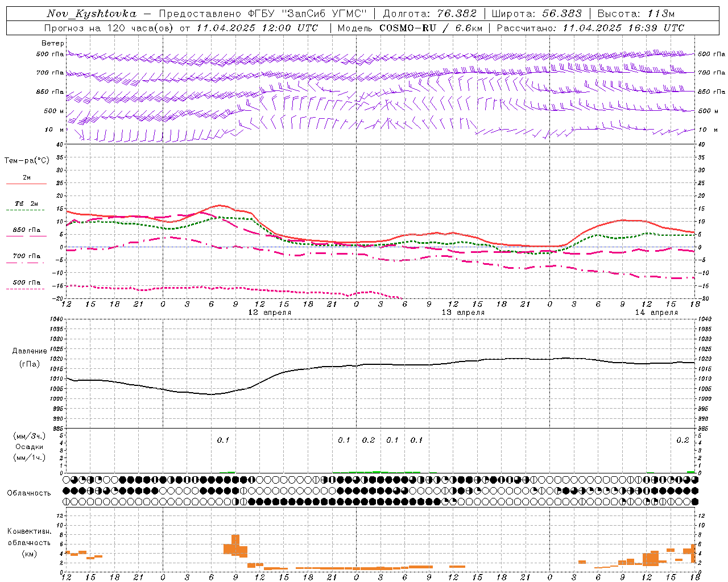Click the Модель COSMO-RU / 6.6км label

(409, 28)
